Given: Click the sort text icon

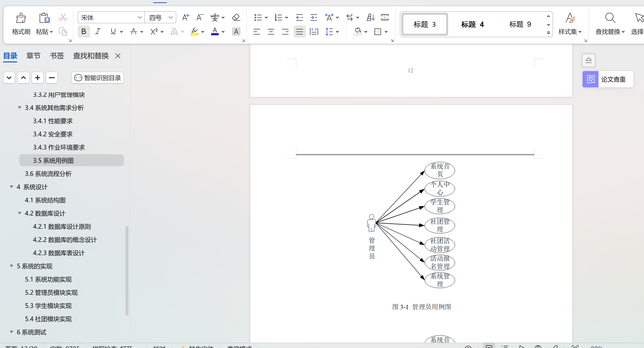Looking at the screenshot, I should pyautogui.click(x=371, y=18).
